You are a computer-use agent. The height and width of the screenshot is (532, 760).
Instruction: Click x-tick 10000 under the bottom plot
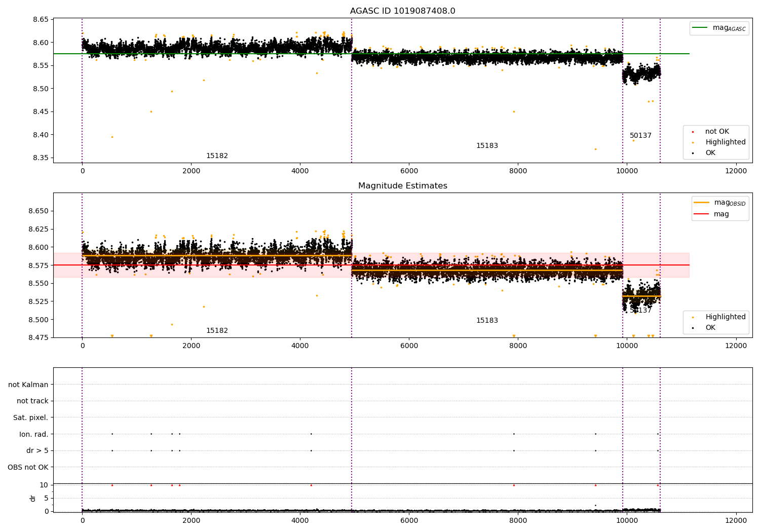[627, 521]
